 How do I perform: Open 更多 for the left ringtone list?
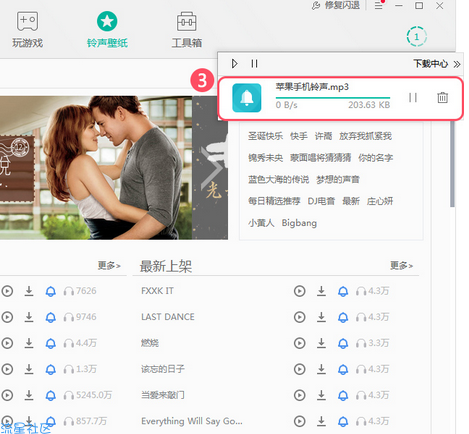tap(109, 265)
